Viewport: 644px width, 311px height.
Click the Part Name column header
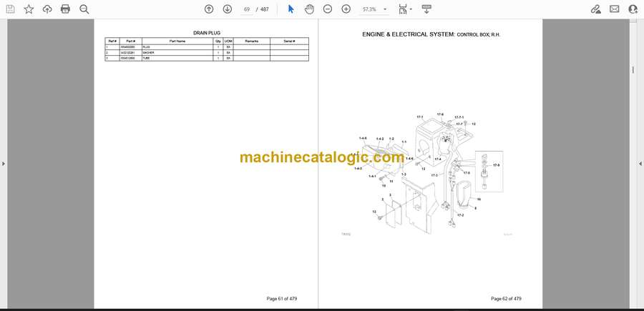click(177, 41)
